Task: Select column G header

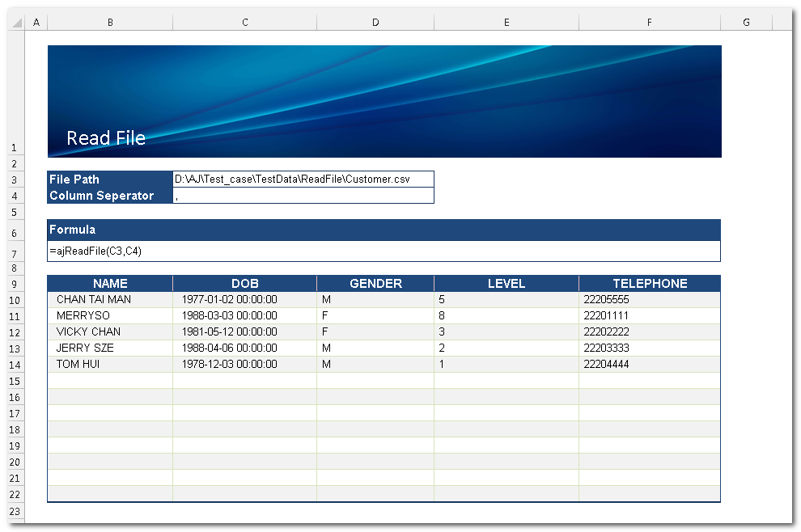Action: (x=746, y=23)
